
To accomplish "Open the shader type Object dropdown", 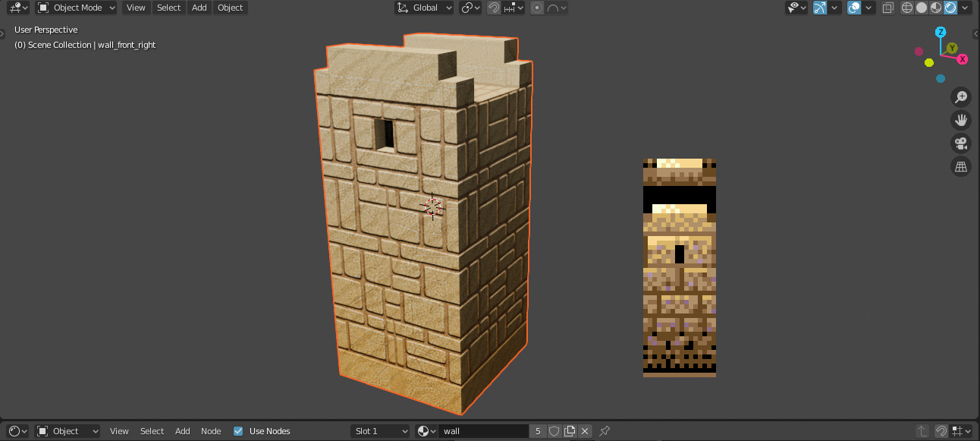I will 68,431.
